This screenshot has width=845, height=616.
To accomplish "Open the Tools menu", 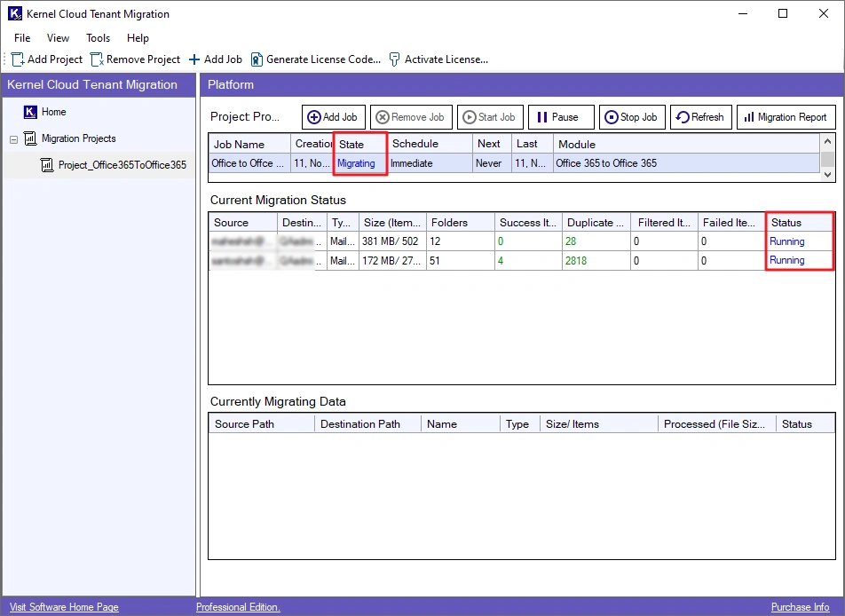I will point(98,38).
